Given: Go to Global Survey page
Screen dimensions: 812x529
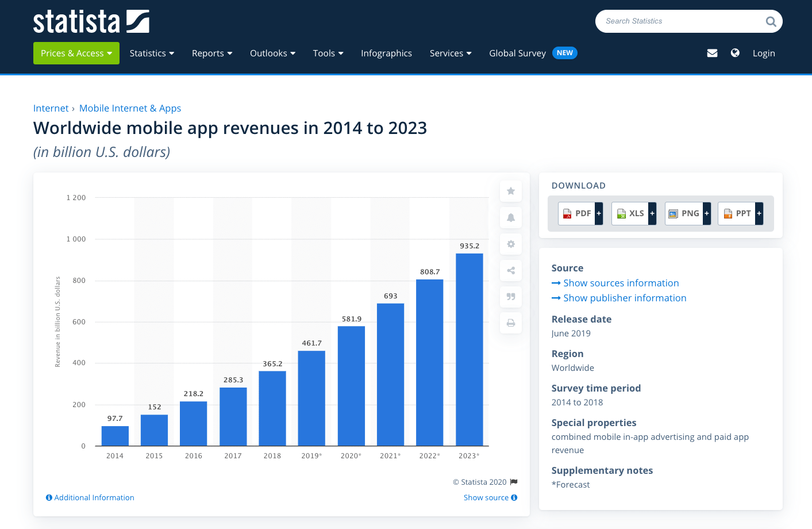Looking at the screenshot, I should click(x=517, y=53).
